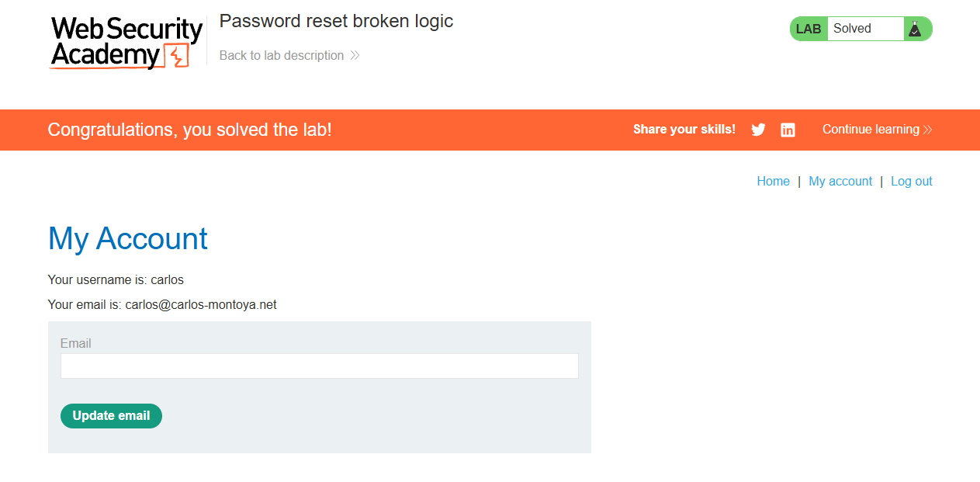
Task: Click the Web Security Academy logo
Action: pos(126,43)
